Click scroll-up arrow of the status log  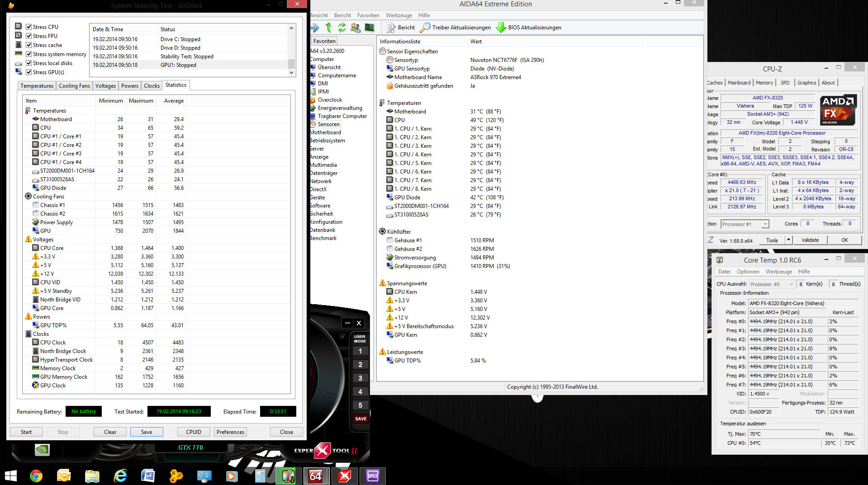pyautogui.click(x=291, y=28)
